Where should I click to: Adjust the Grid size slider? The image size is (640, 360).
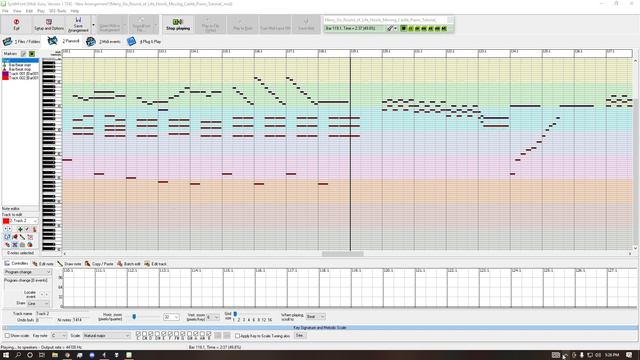tap(235, 314)
